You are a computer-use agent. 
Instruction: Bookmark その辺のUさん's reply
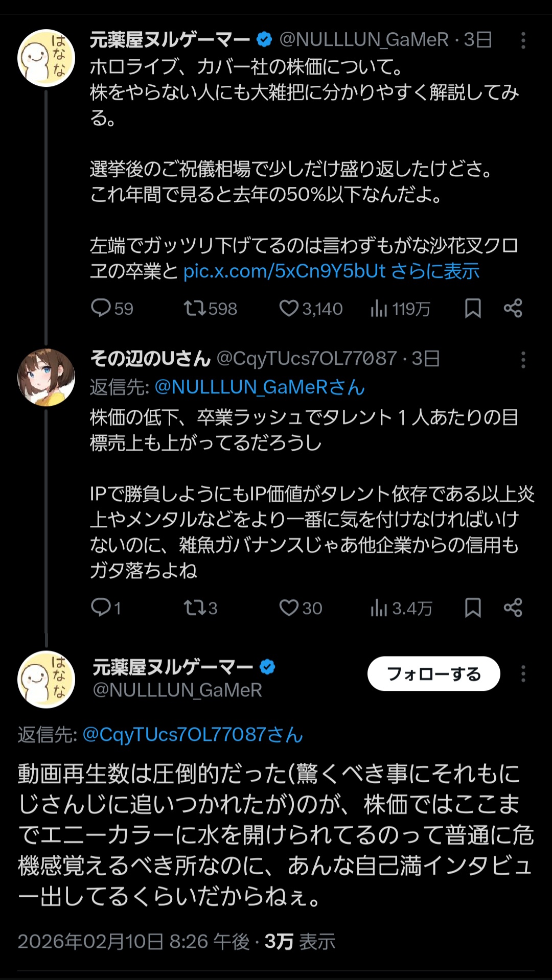tap(473, 608)
